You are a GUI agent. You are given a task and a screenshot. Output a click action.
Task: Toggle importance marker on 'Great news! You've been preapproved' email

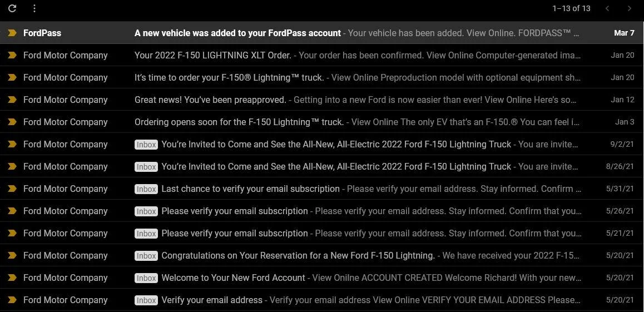click(12, 100)
